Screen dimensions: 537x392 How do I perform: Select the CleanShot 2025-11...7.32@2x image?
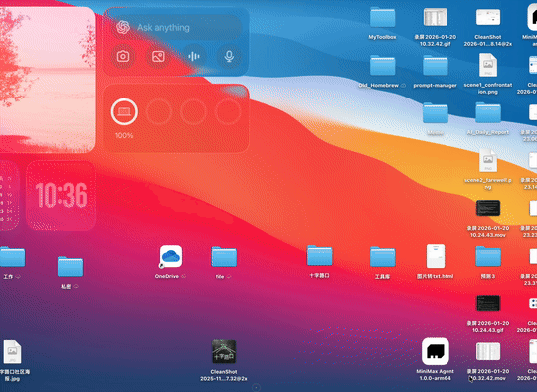(x=224, y=351)
